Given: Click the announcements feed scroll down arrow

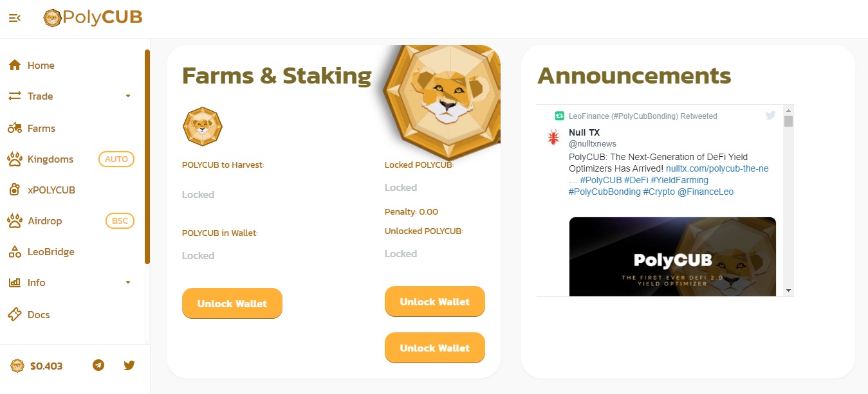Looking at the screenshot, I should pyautogui.click(x=788, y=291).
